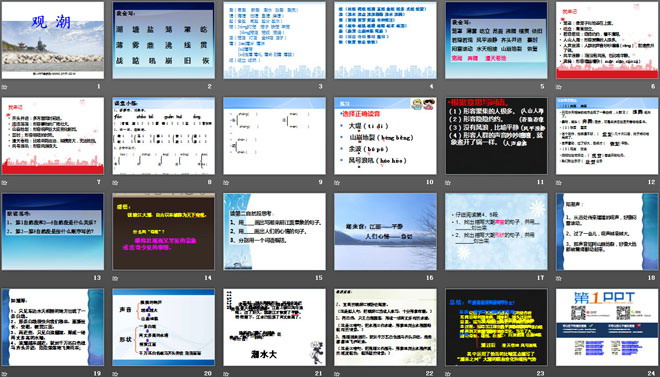The image size is (660, 377).
Task: Select slide 8 课堂小练 thumbnail
Action: coord(163,136)
